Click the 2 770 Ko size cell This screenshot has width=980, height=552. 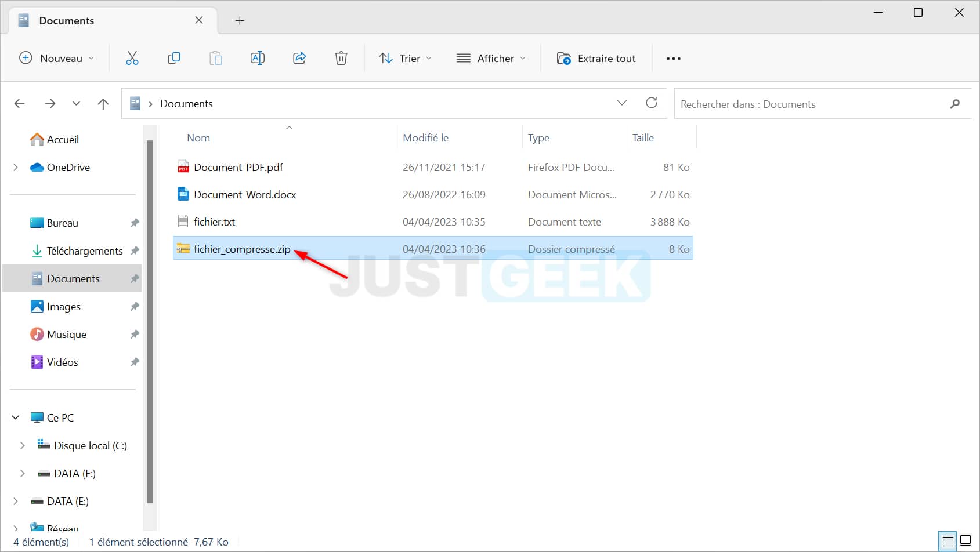670,194
